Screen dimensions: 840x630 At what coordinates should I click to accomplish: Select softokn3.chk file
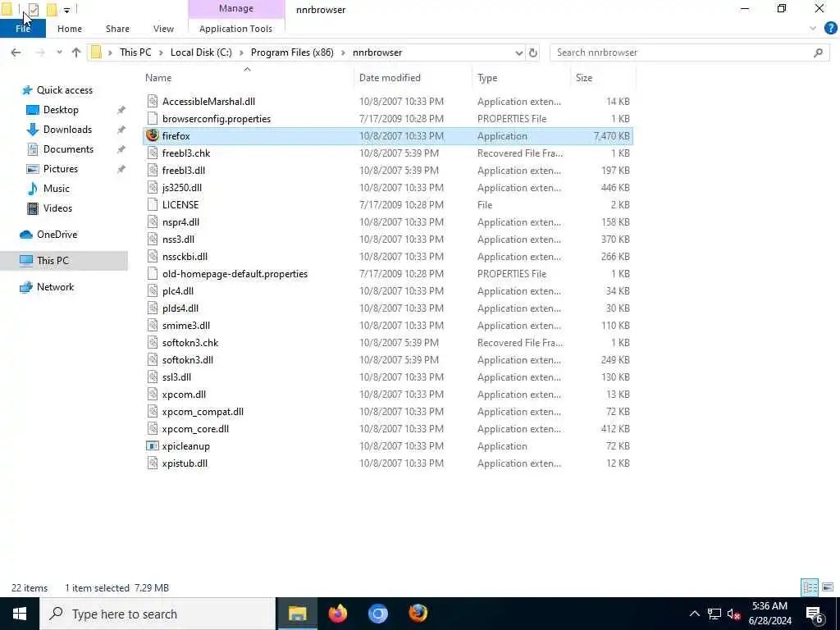pyautogui.click(x=388, y=342)
